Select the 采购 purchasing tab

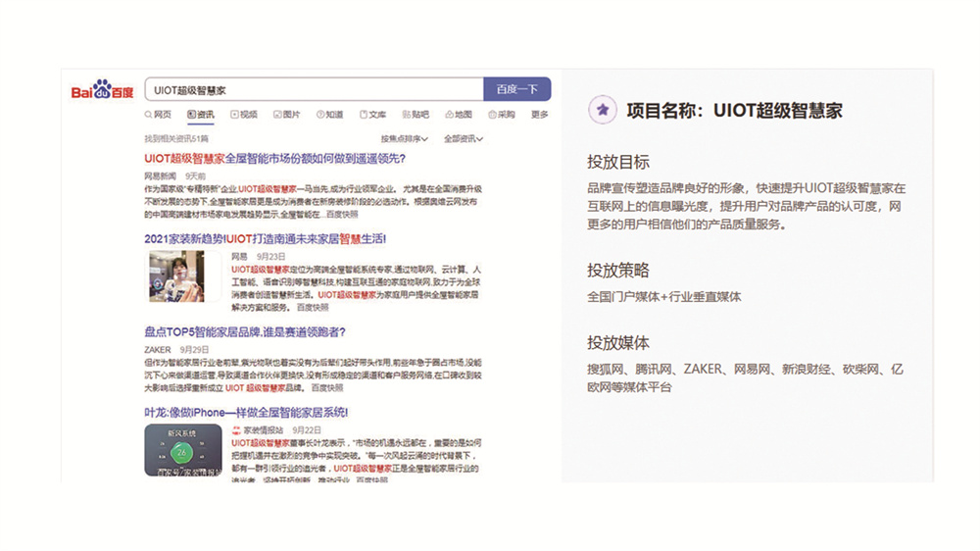point(501,115)
